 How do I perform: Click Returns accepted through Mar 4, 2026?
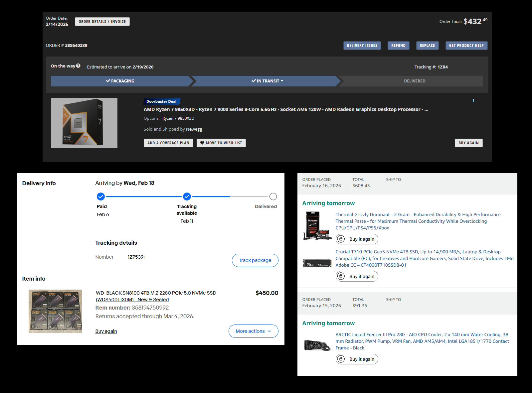point(145,317)
